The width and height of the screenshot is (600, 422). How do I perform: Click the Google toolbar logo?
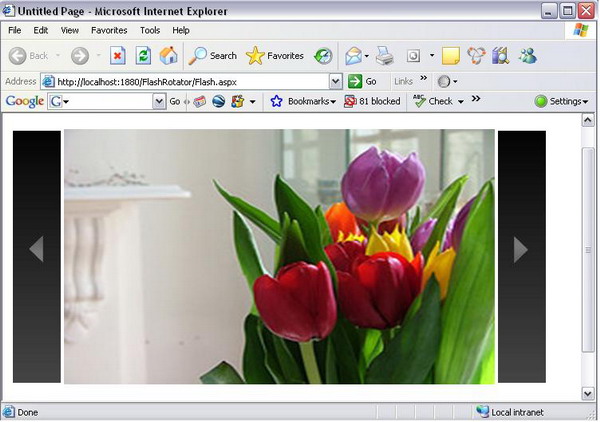24,101
